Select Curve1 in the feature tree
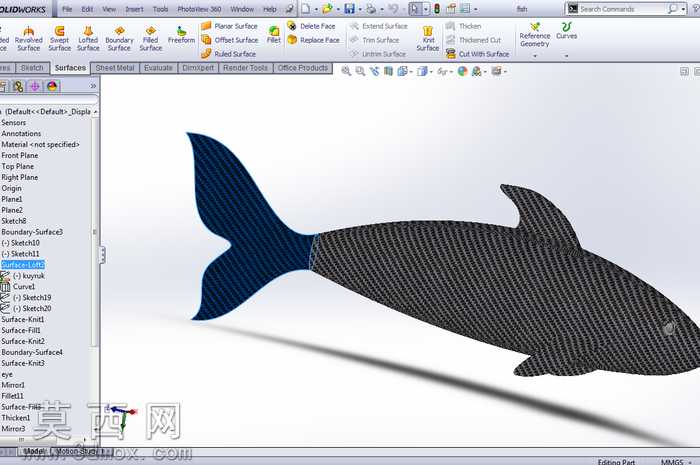This screenshot has height=465, width=700. (x=24, y=286)
